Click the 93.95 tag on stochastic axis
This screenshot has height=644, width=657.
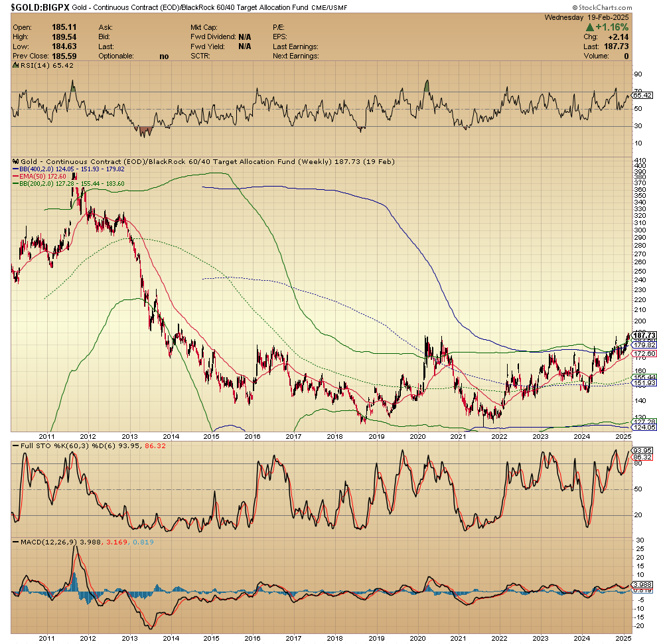pos(643,451)
